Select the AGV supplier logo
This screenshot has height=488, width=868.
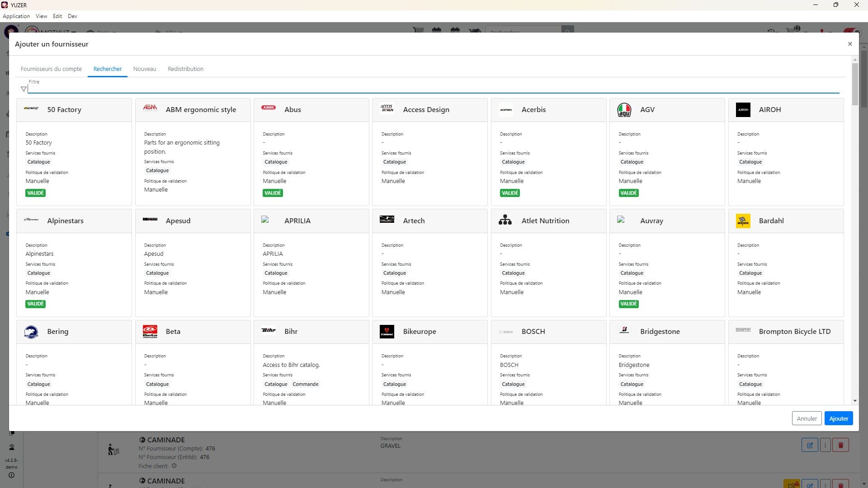624,110
